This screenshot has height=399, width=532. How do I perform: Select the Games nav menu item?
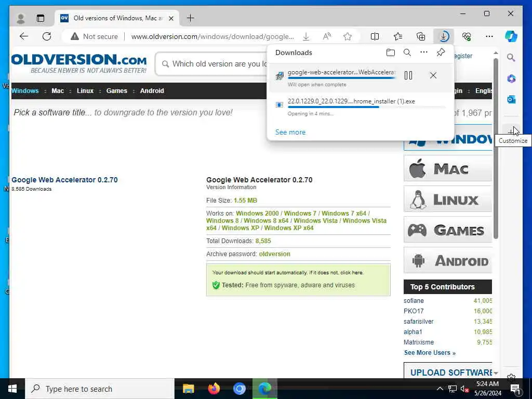[117, 91]
